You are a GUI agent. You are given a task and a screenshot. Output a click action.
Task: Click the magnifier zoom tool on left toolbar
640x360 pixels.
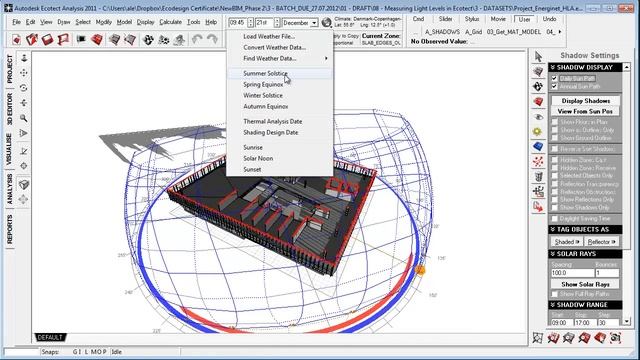pos(24,118)
